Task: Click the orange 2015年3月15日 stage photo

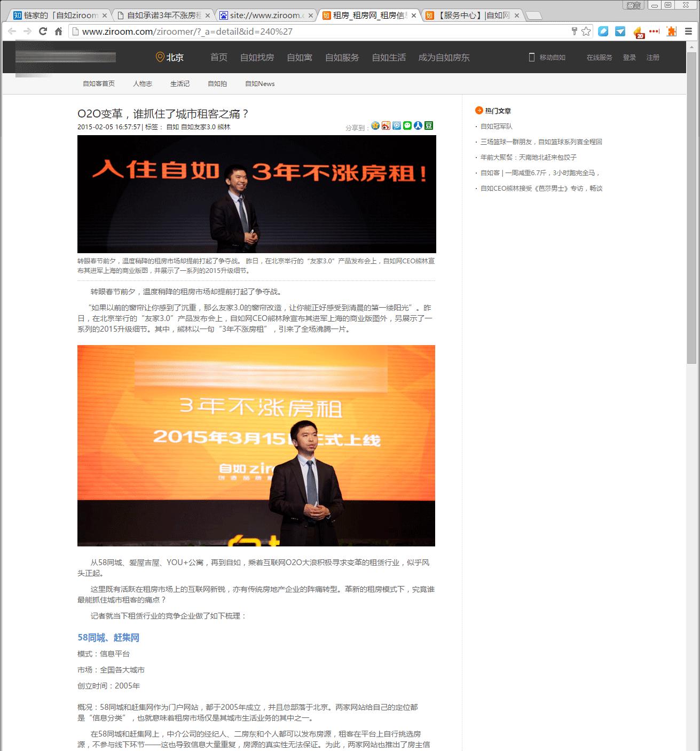Action: click(256, 445)
